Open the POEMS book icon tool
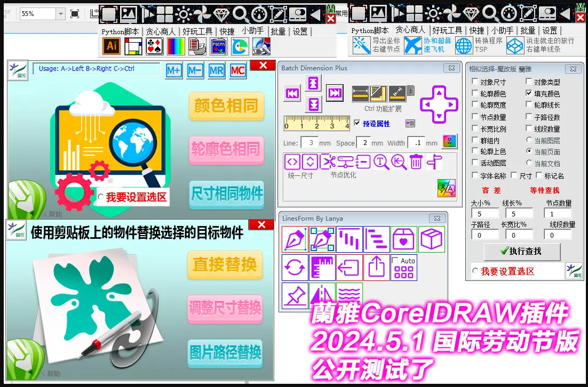The image size is (588, 387). click(219, 46)
